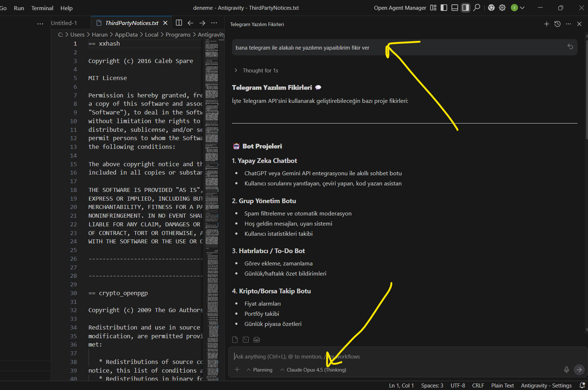Image resolution: width=588 pixels, height=390 pixels.
Task: Open past conversations history icon
Action: [558, 24]
